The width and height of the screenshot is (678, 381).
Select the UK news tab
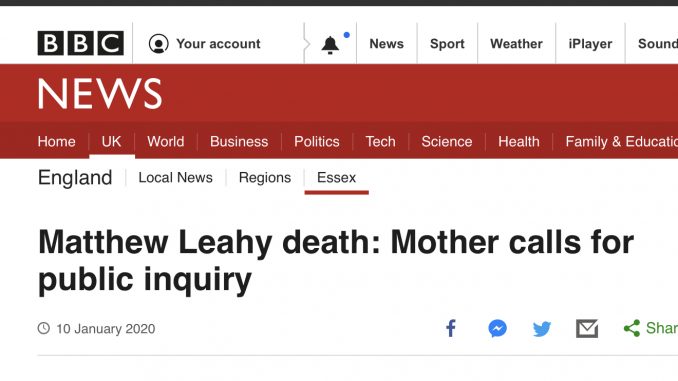tap(112, 141)
